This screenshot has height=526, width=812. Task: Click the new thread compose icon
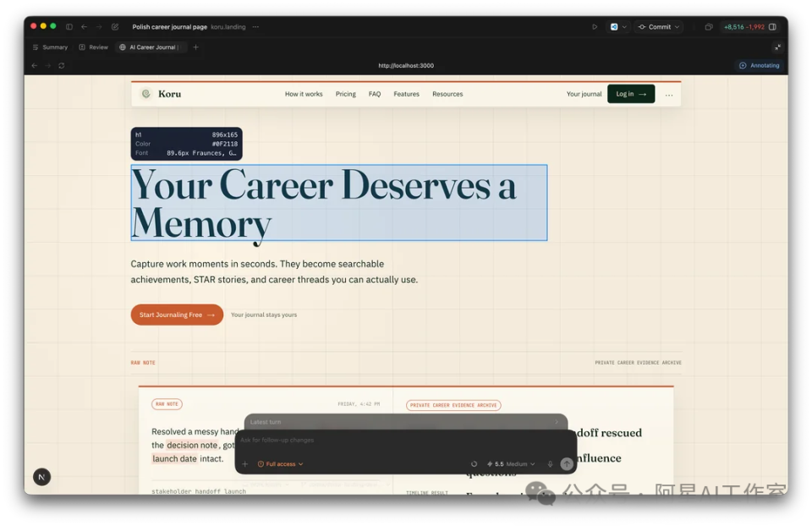coord(115,27)
